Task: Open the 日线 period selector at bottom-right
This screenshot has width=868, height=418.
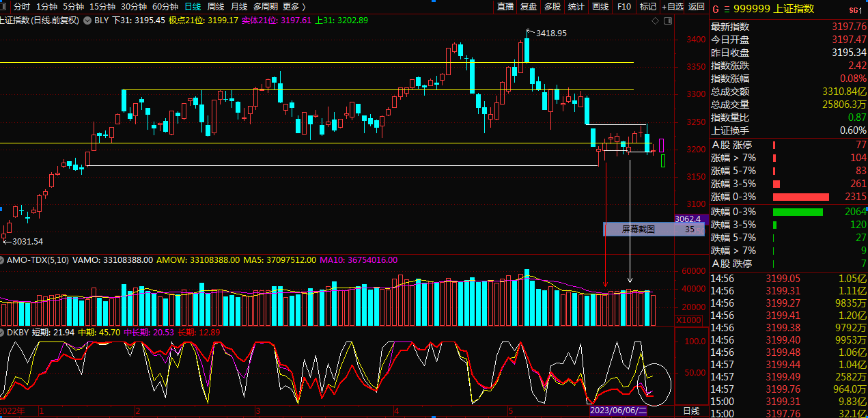Action: [691, 411]
